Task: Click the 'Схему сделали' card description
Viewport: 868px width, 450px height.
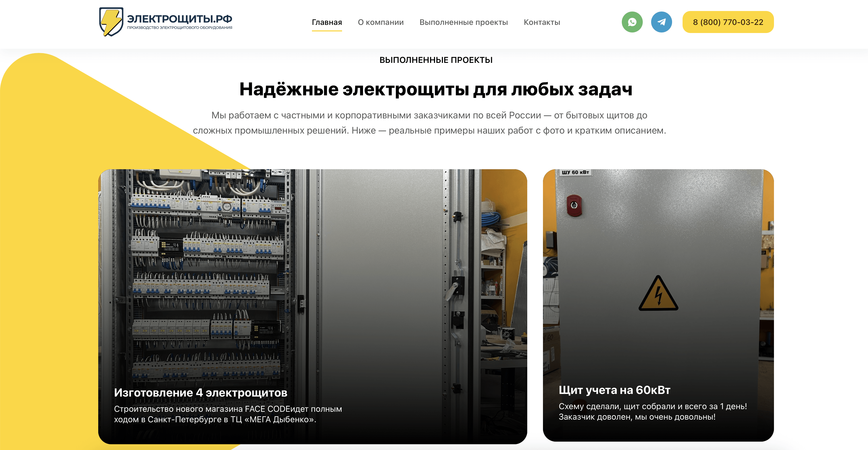Action: pyautogui.click(x=652, y=411)
